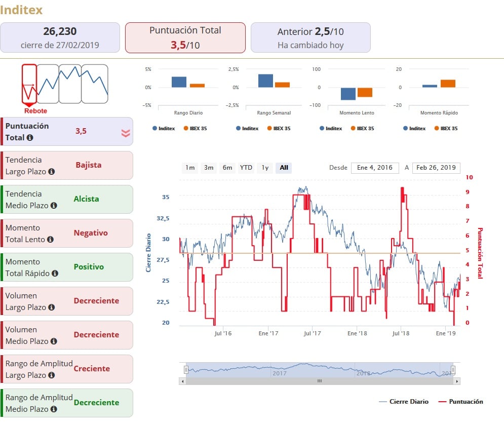Click the Bajista value

click(89, 165)
